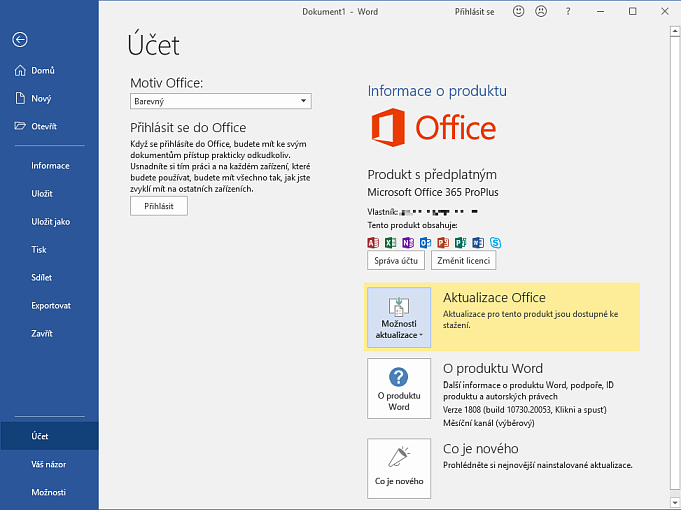
Task: Click the Skype app icon
Action: [496, 242]
